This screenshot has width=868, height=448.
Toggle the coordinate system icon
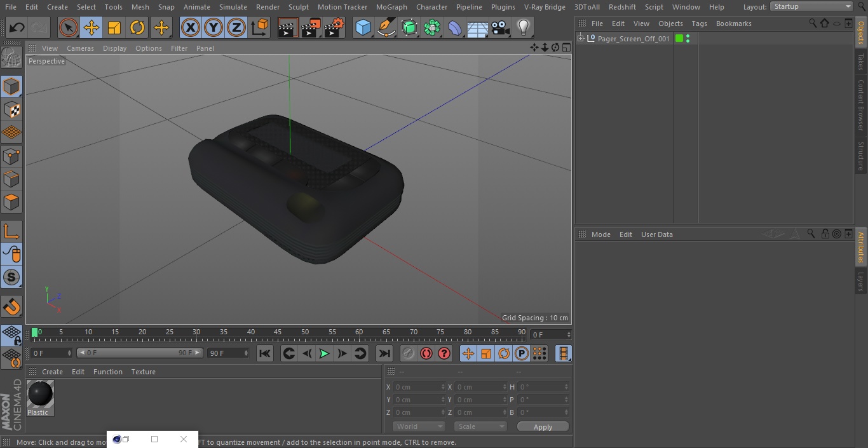[x=260, y=27]
